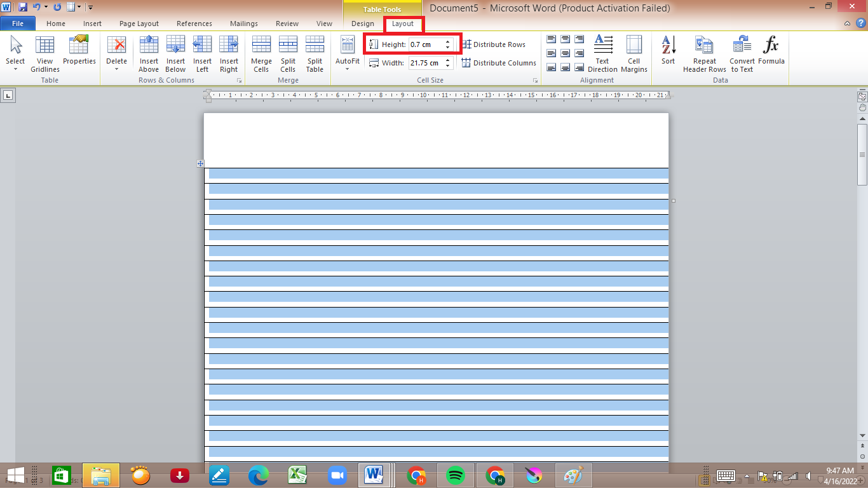The width and height of the screenshot is (868, 488).
Task: Open the Cell Margins settings
Action: click(634, 53)
